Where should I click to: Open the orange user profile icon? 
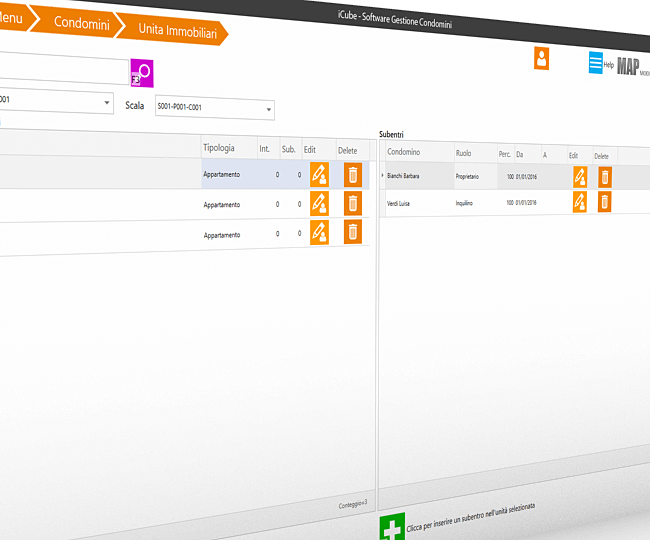point(541,58)
